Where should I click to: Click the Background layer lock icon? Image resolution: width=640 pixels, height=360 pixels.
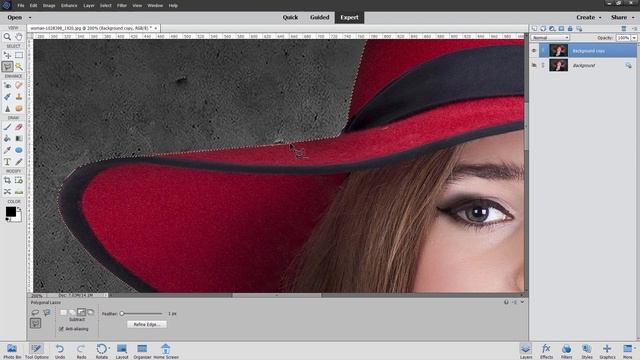coord(628,65)
